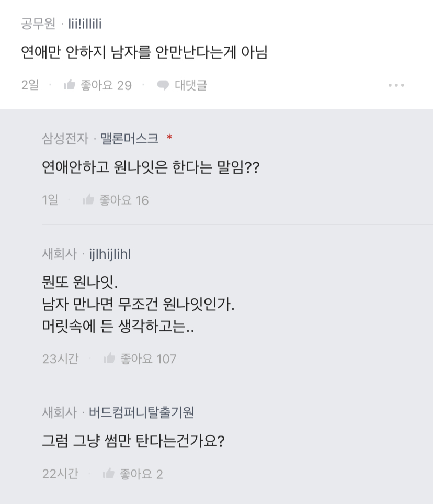Click the red asterisk beside 맬론머스크
The image size is (433, 504).
point(169,138)
